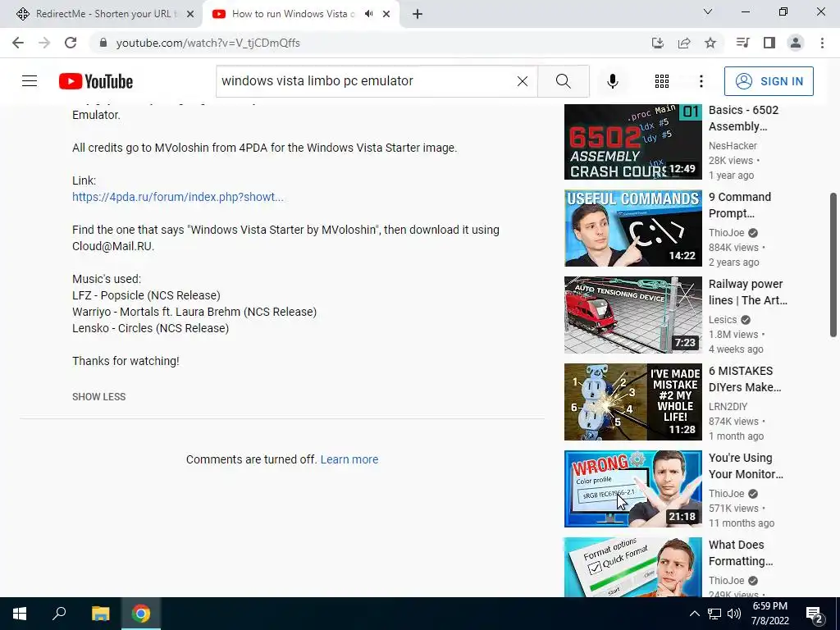Screen dimensions: 840x630
Task: Select the Chrome taskbar icon
Action: (141, 614)
